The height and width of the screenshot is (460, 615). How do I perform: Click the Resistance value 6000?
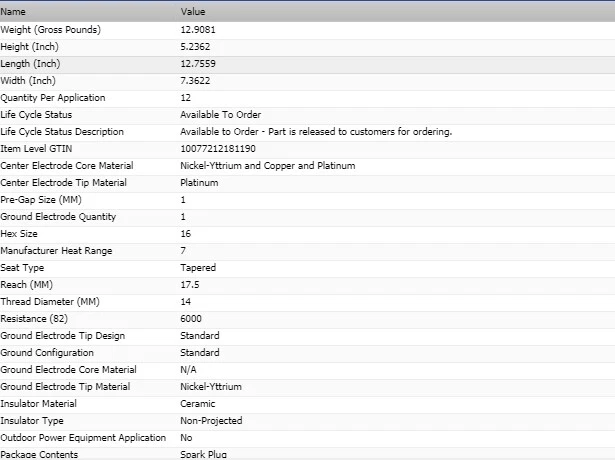[x=191, y=319]
